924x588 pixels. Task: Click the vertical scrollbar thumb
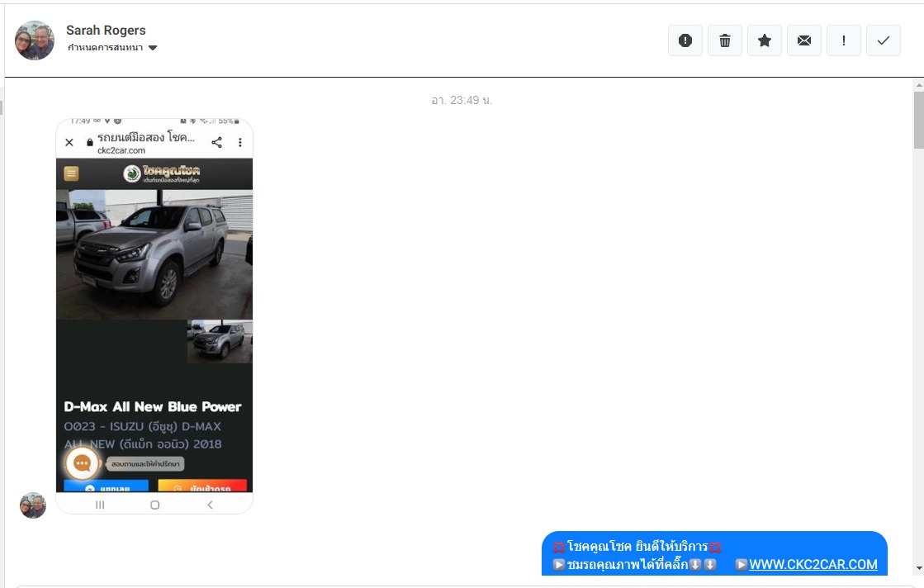919,121
